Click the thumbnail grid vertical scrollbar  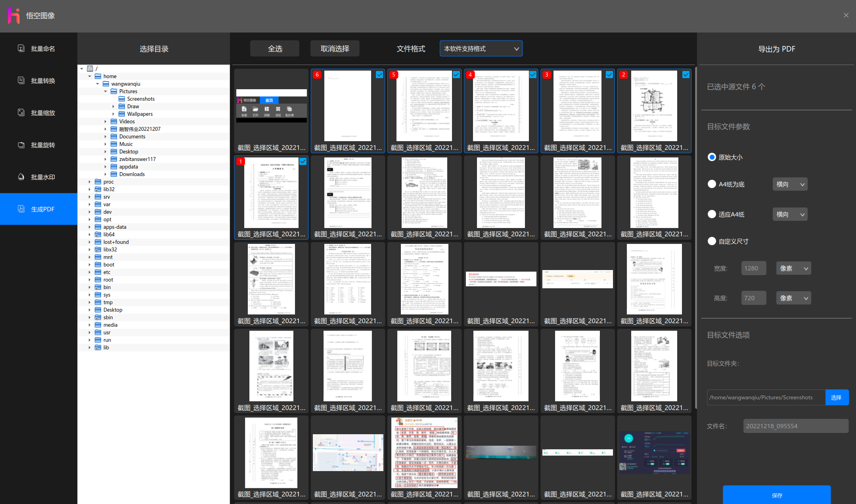[x=696, y=238]
